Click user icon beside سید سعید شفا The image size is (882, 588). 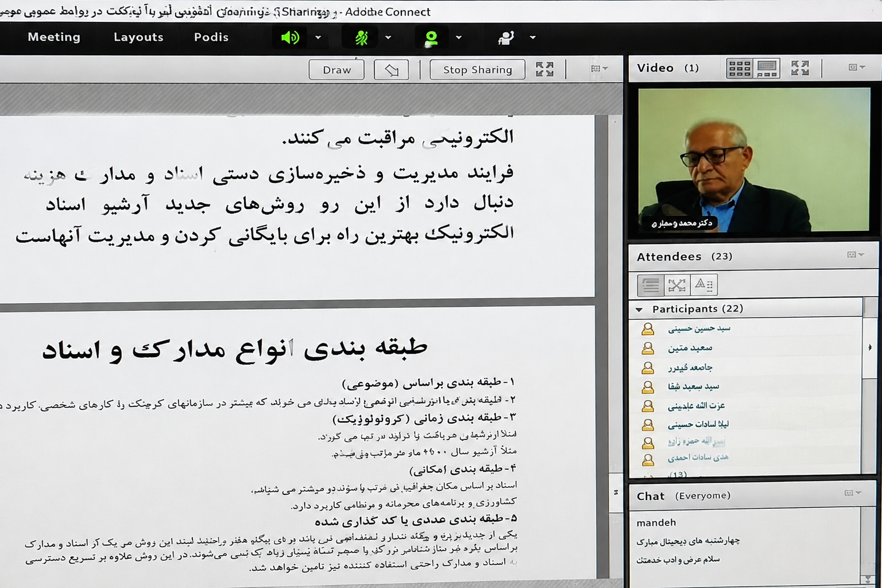point(648,387)
